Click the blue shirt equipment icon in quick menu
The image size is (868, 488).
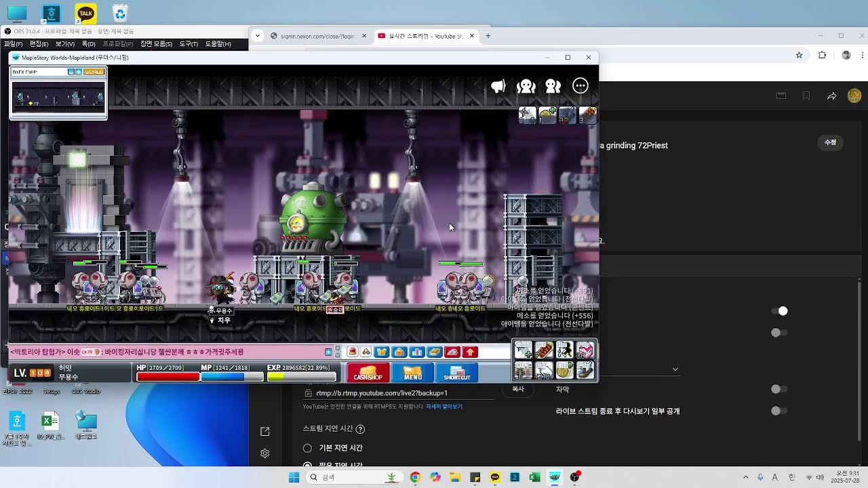click(x=382, y=352)
